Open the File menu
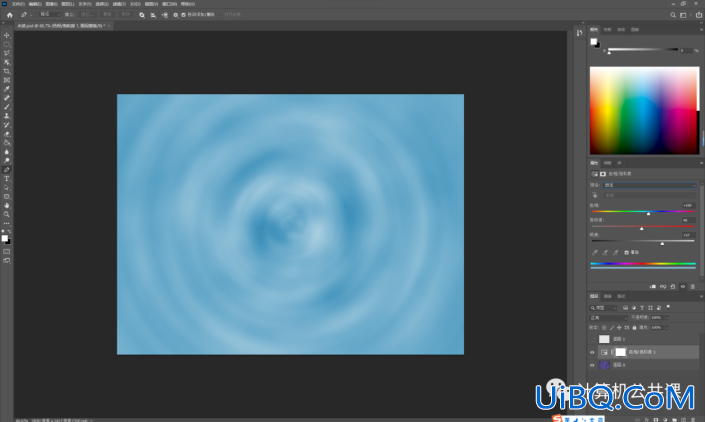This screenshot has height=422, width=705. 18,4
